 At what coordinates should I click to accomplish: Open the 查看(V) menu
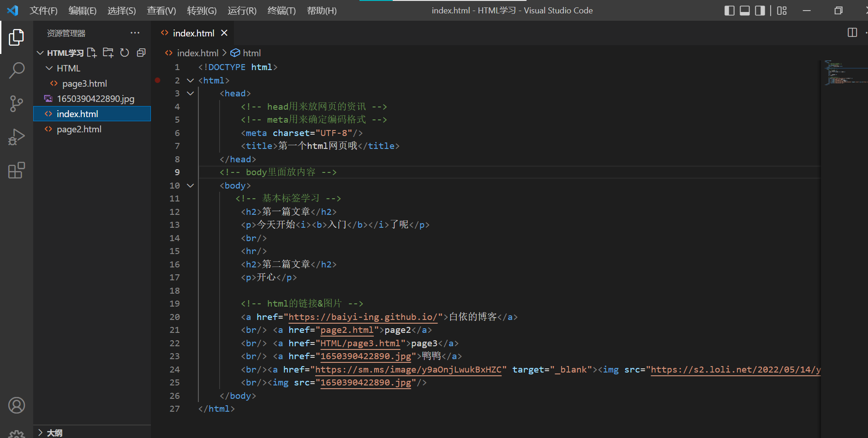[x=161, y=11]
